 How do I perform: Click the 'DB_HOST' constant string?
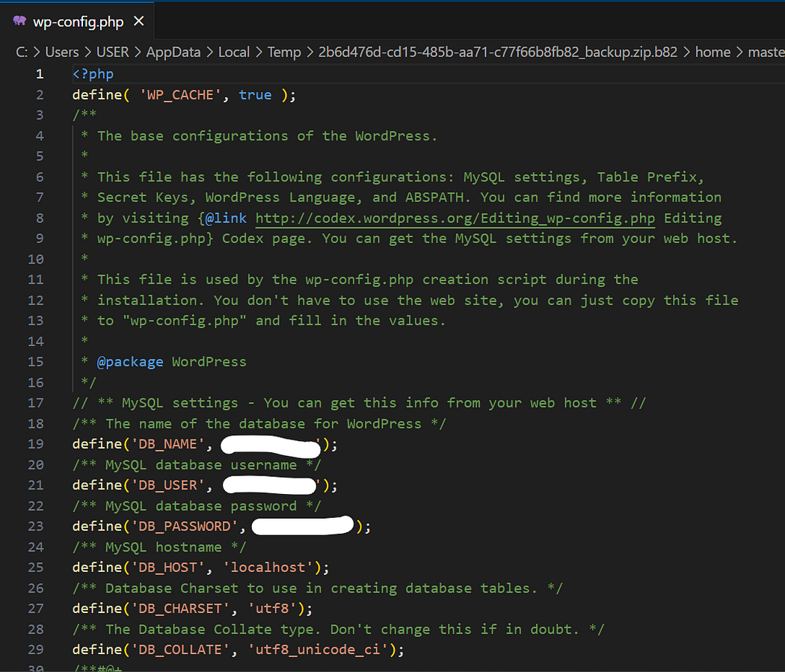167,567
